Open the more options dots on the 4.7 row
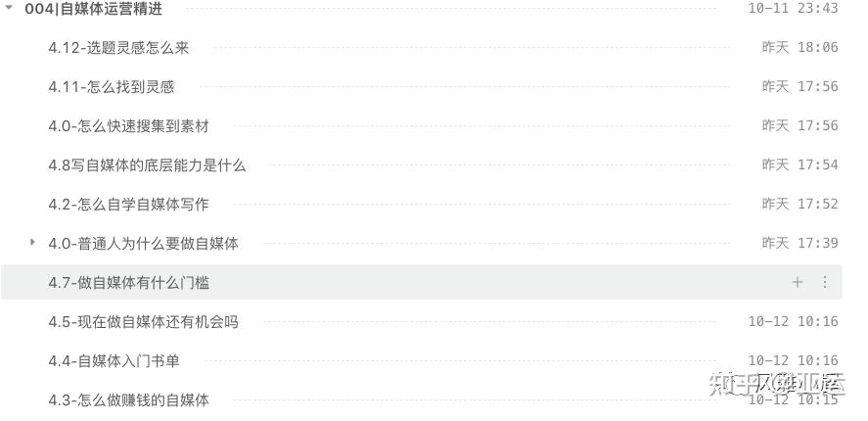The width and height of the screenshot is (868, 421). coord(824,282)
